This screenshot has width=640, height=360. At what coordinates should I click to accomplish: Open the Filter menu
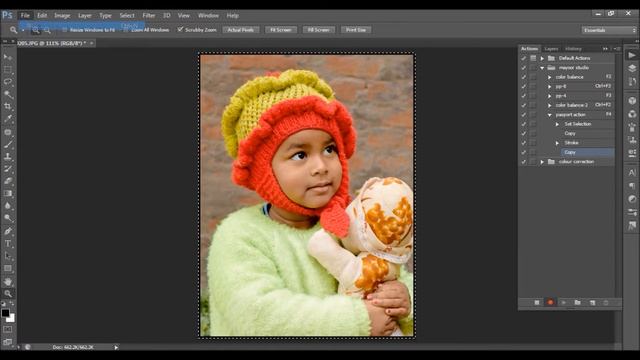149,16
